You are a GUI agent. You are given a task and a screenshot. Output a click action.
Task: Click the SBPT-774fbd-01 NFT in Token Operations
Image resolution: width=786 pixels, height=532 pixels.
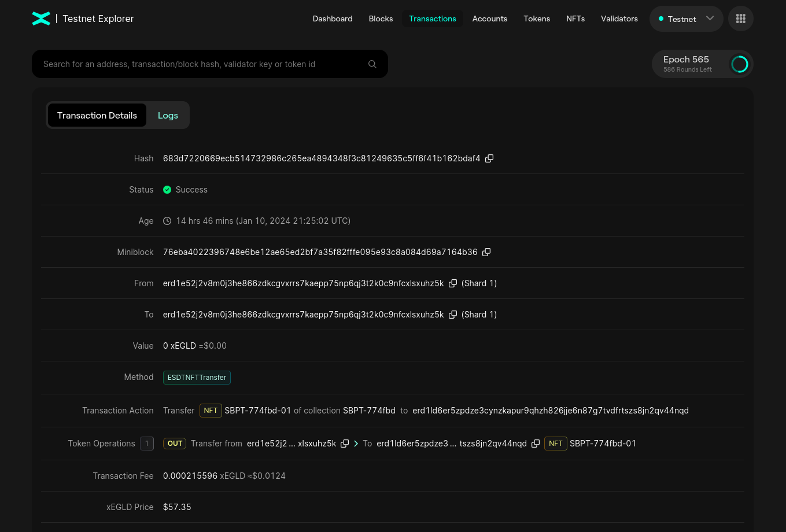pos(603,444)
